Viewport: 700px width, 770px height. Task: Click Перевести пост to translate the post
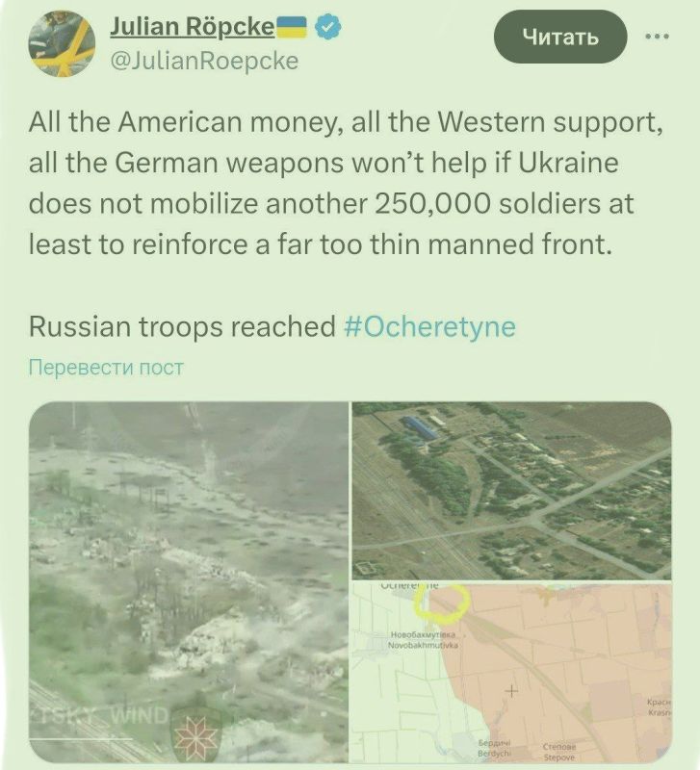[106, 367]
